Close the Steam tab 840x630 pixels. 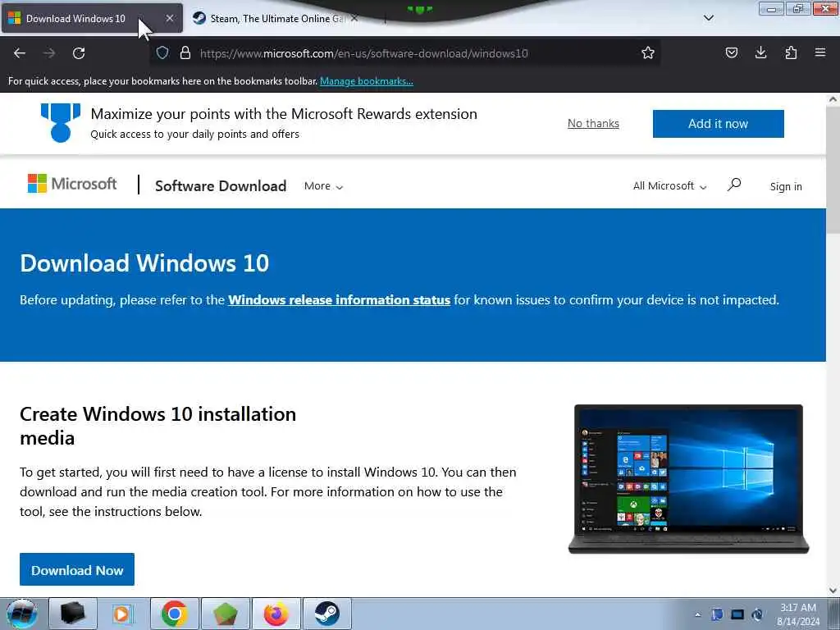(x=354, y=18)
